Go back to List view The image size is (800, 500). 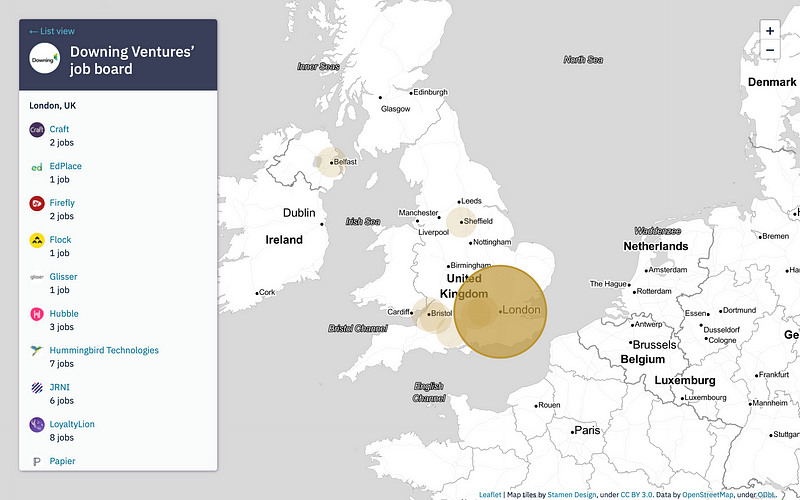point(52,31)
